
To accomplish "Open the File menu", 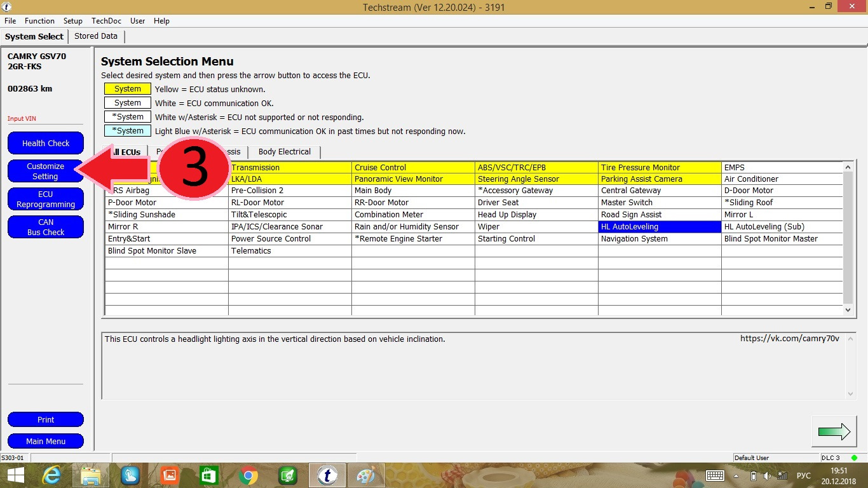I will (x=10, y=21).
